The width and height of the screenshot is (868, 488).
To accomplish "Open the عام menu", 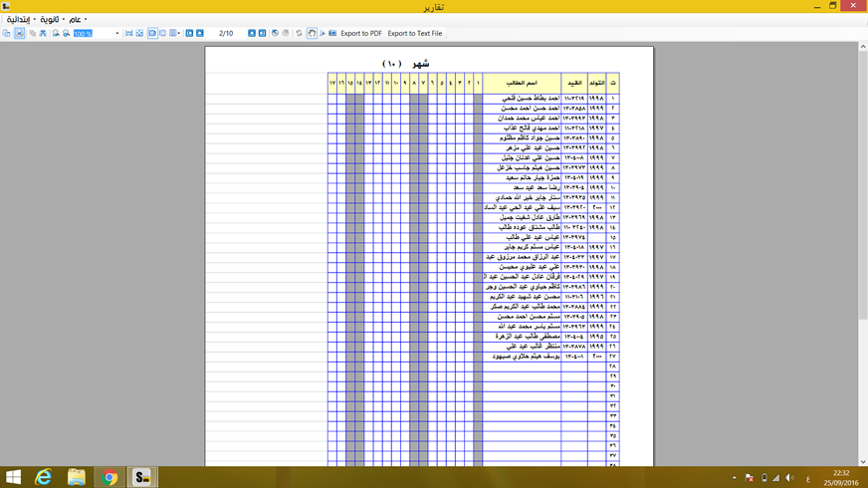I will pos(78,19).
